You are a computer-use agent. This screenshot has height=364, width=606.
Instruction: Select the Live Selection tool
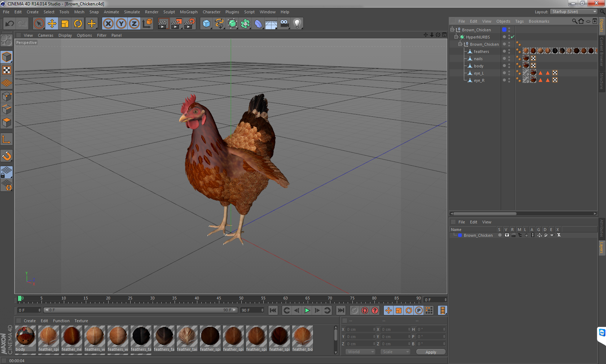[x=39, y=24]
